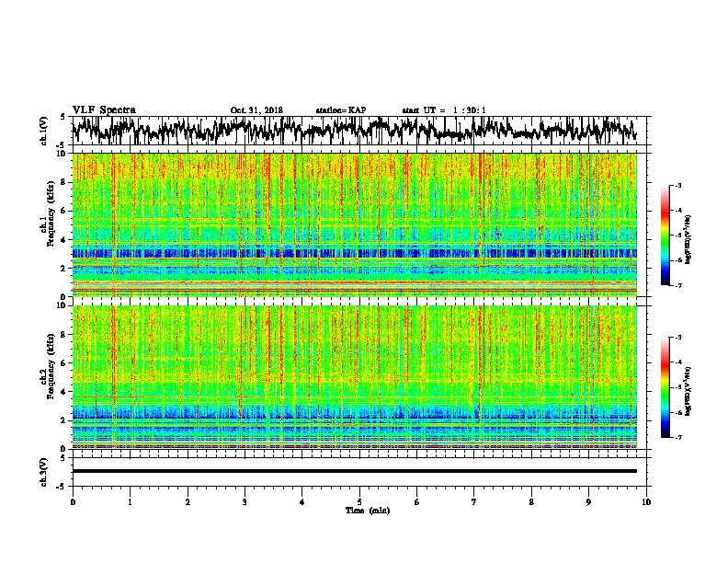Click the time axis tick label "5"
The image size is (728, 563).
coord(359,502)
